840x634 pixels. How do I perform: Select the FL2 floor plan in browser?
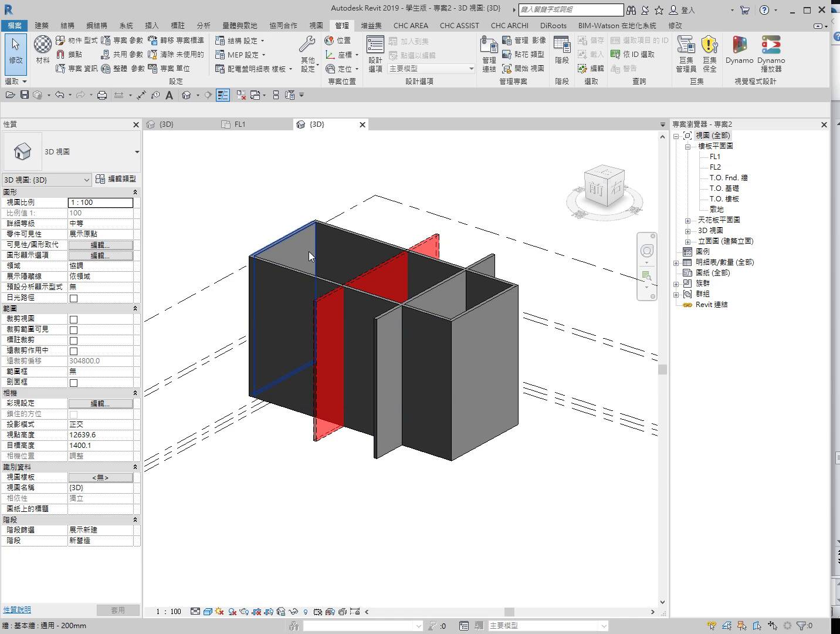[715, 167]
